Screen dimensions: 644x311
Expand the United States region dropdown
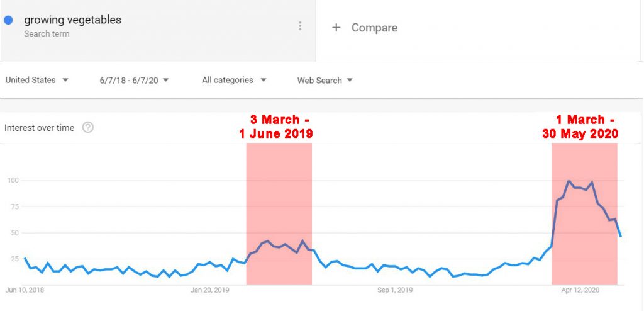pos(36,80)
